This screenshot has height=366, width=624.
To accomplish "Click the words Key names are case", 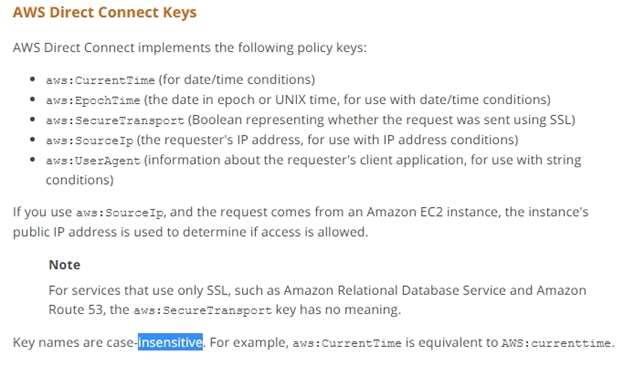I will point(74,342).
